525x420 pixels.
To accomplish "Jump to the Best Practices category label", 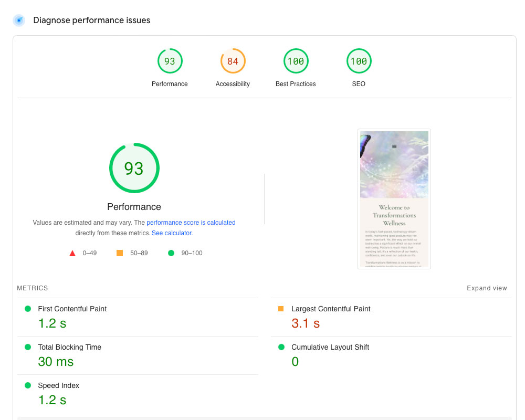I will click(296, 84).
